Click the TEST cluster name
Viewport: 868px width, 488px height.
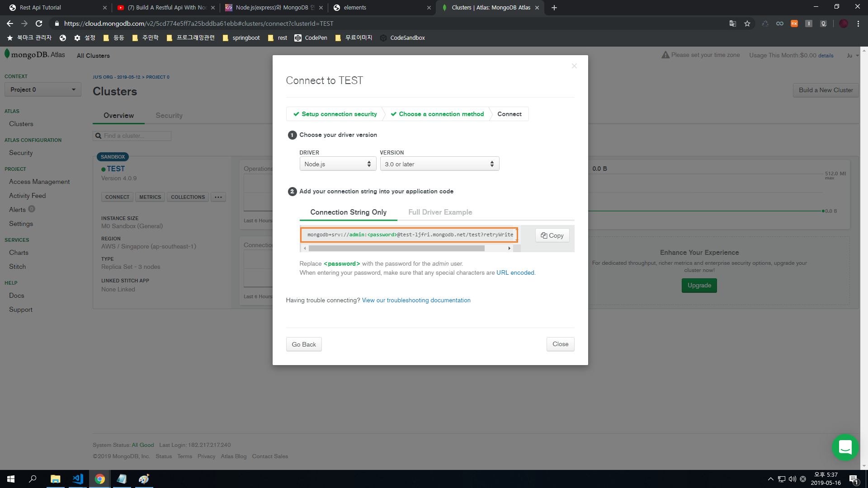coord(116,169)
